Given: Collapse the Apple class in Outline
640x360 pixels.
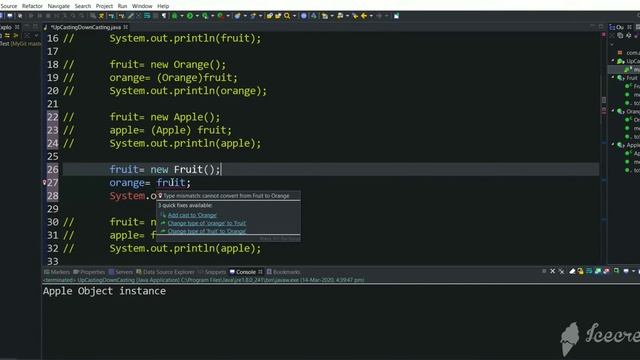Looking at the screenshot, I should click(x=613, y=145).
